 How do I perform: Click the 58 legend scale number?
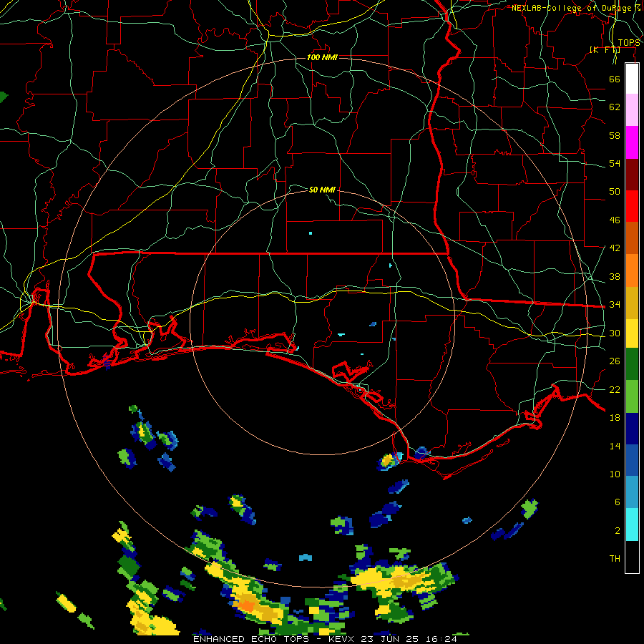(615, 135)
